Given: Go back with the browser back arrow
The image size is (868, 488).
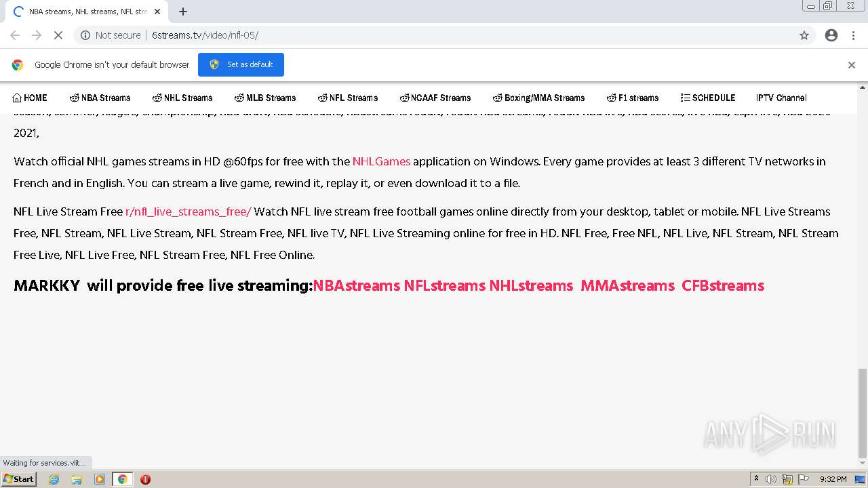Looking at the screenshot, I should (x=15, y=35).
